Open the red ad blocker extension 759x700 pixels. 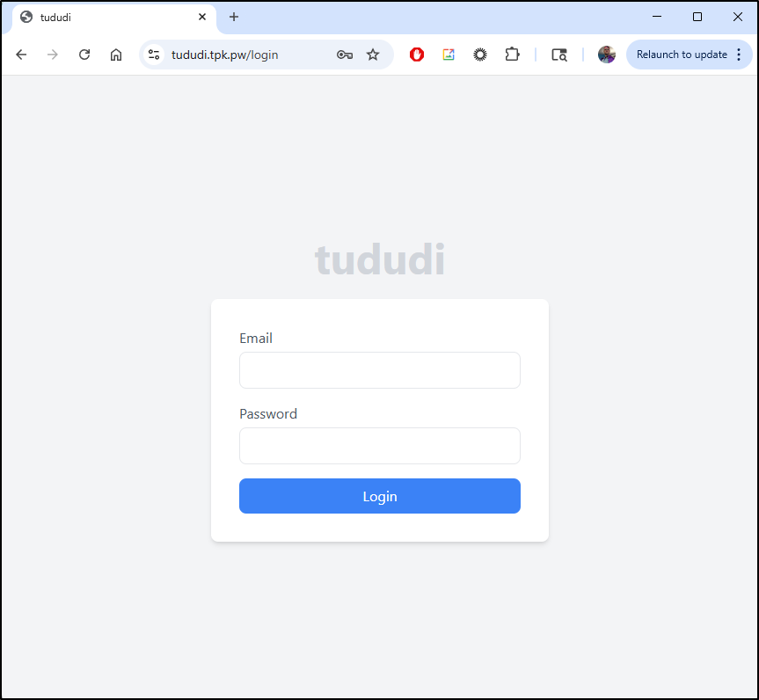(x=416, y=55)
